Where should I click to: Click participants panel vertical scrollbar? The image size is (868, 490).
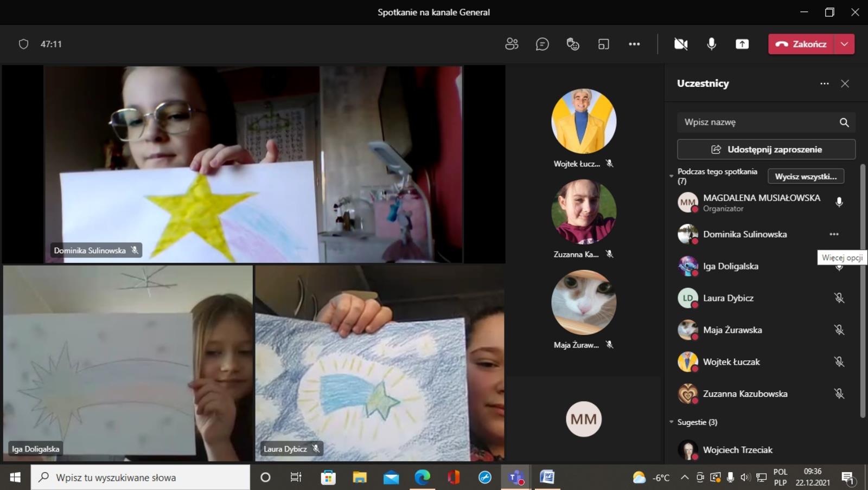[x=863, y=291]
